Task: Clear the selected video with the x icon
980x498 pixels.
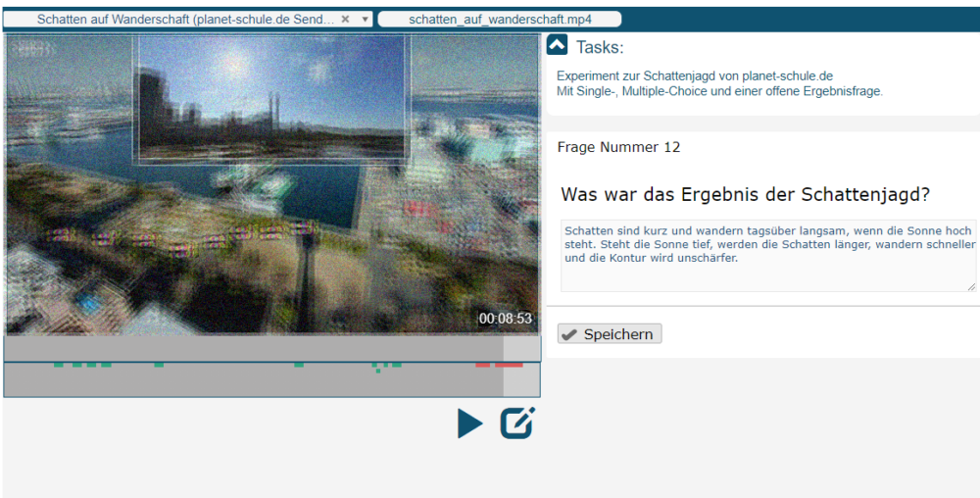Action: point(345,19)
